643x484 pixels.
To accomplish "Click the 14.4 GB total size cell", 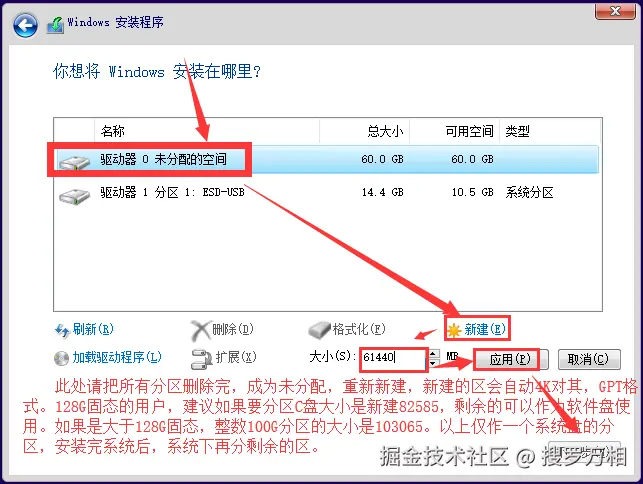I will point(382,192).
